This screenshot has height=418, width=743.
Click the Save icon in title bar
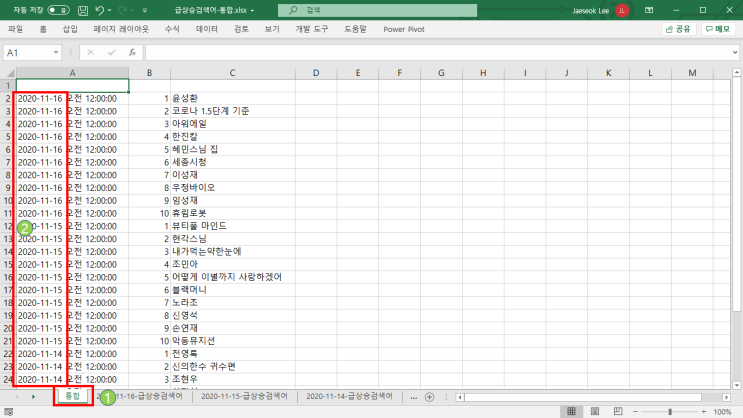[80, 9]
